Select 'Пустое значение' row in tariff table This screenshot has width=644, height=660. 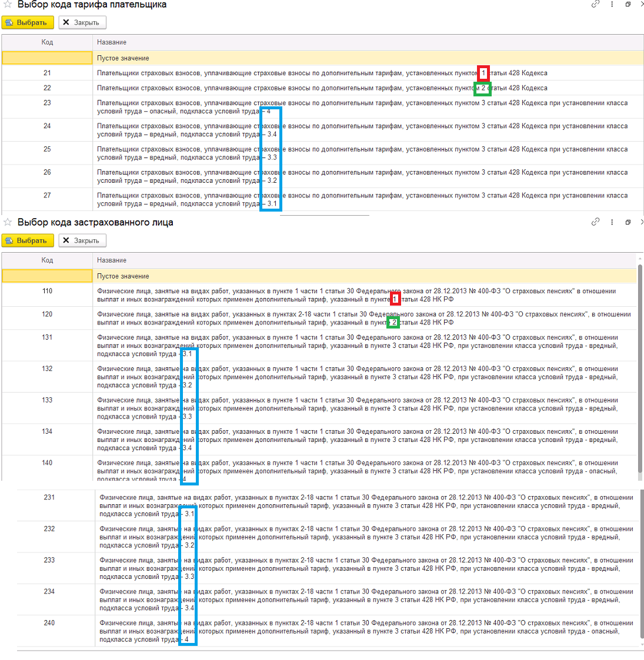(x=323, y=58)
